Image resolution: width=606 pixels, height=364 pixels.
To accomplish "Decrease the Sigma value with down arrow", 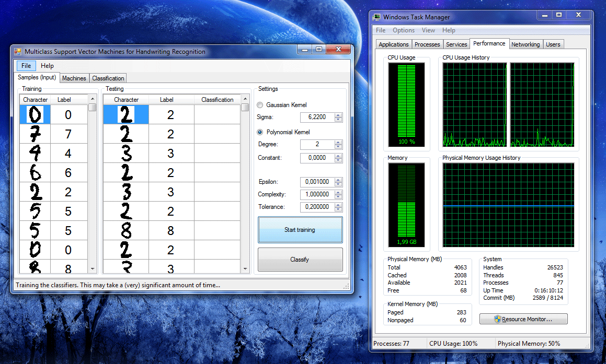I will click(338, 119).
